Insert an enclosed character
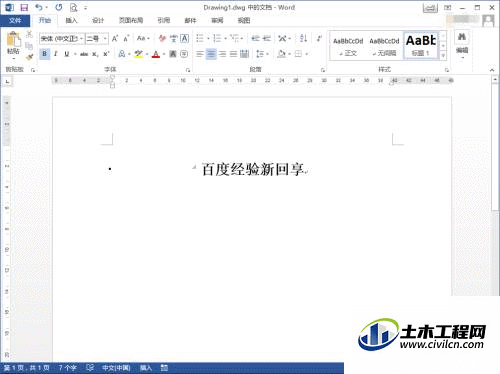The height and width of the screenshot is (374, 500). (x=184, y=54)
